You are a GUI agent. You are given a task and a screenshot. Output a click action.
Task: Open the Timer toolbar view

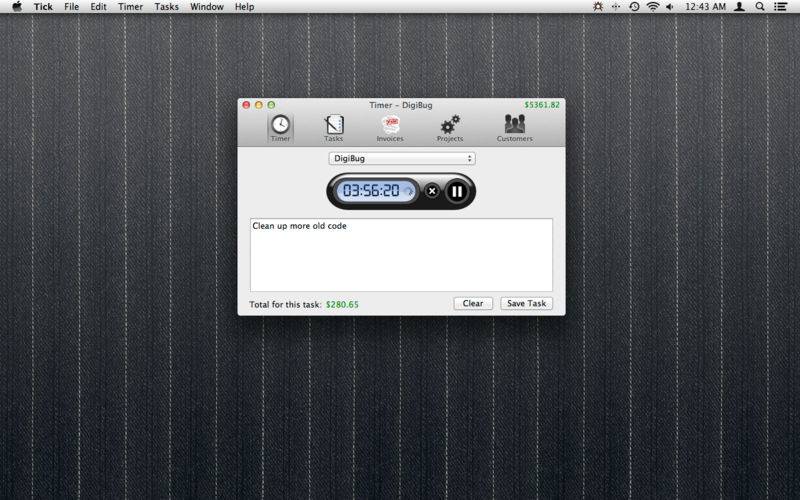[280, 128]
